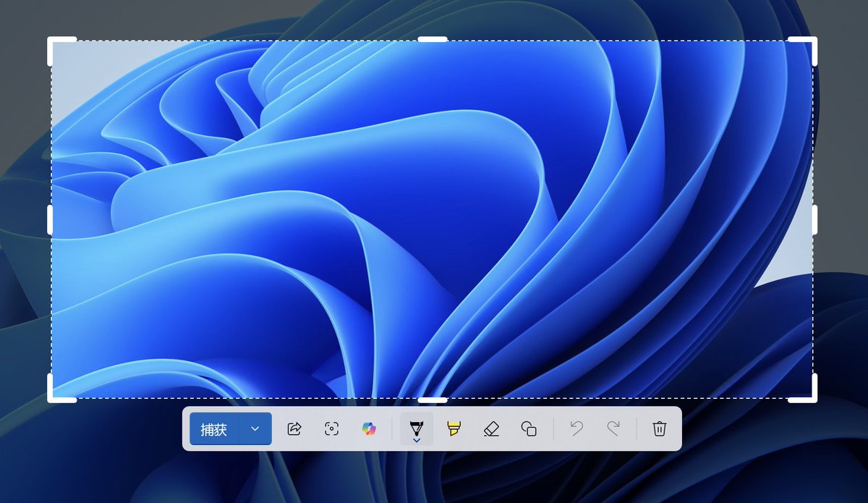Click the top edge middle selection handle

point(433,39)
